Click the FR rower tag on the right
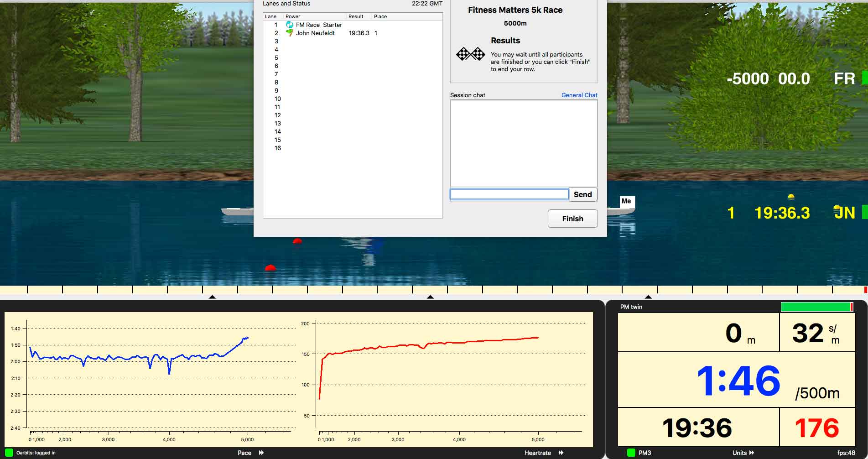868x459 pixels. (844, 78)
